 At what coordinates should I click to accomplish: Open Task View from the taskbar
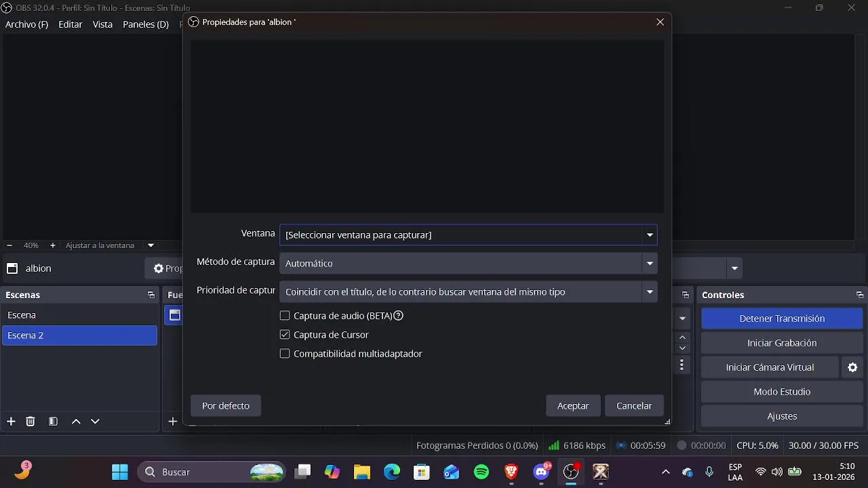pyautogui.click(x=302, y=472)
